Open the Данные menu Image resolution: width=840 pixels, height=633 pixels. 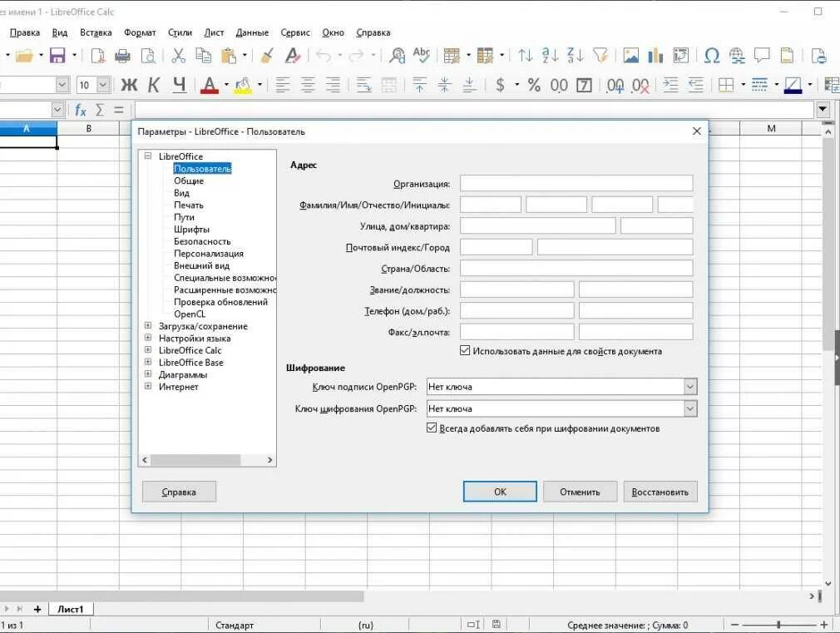coord(252,32)
